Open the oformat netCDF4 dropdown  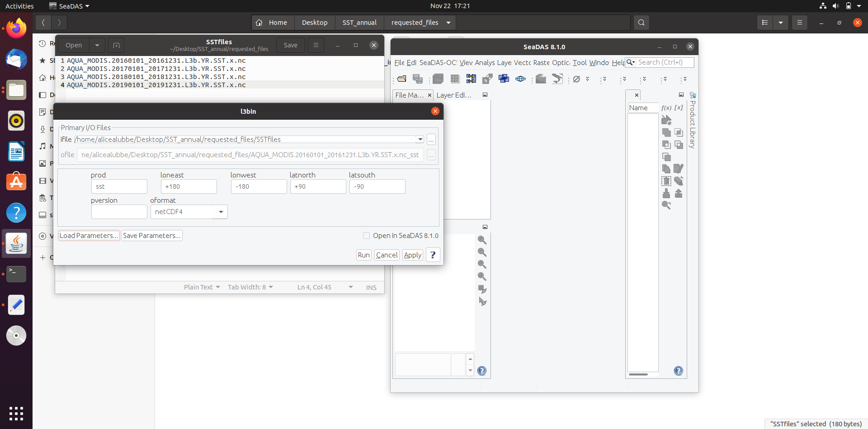coord(221,211)
